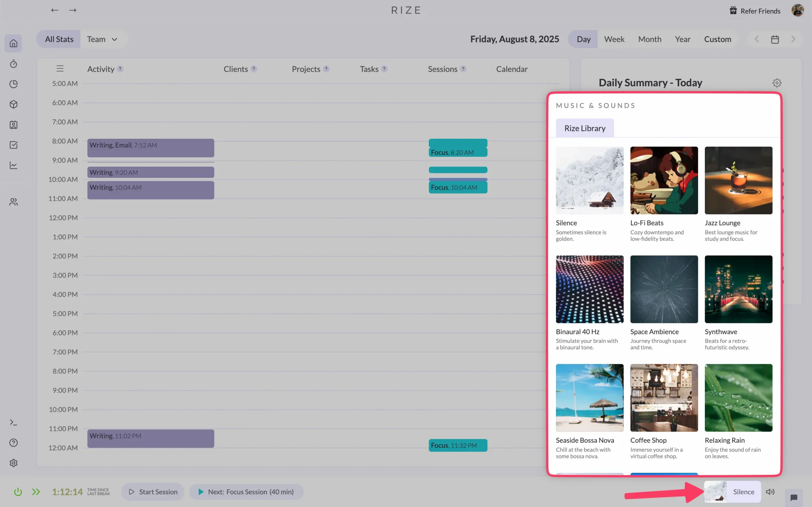
Task: Open the user profile avatar
Action: coord(798,10)
